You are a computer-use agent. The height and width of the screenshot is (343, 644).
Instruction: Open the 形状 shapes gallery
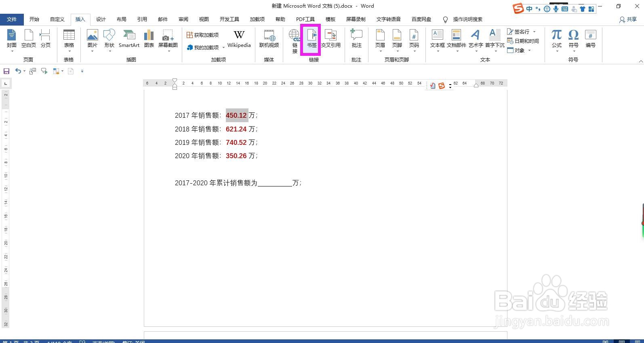click(x=109, y=40)
